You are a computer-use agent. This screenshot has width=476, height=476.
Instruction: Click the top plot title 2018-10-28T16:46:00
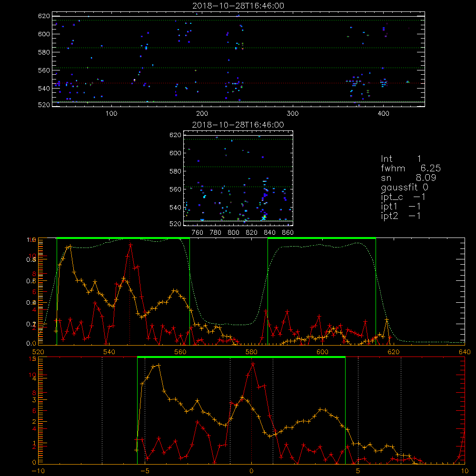click(238, 6)
